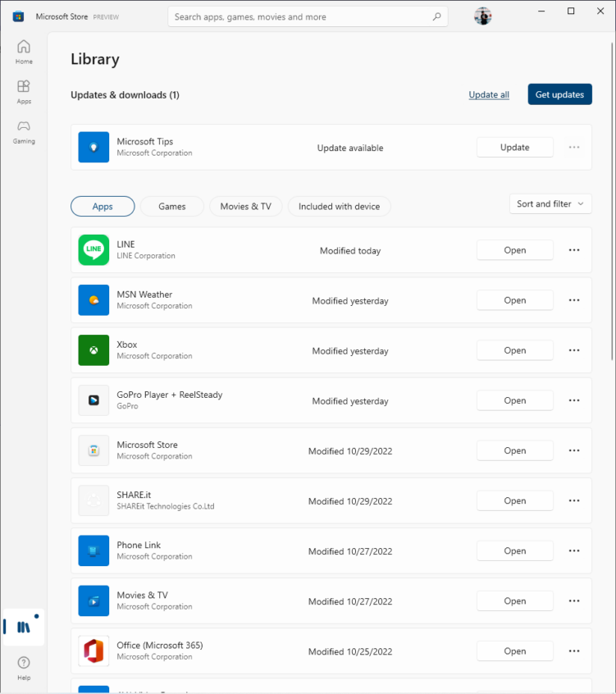Click the Office (Microsoft 365) icon
The height and width of the screenshot is (694, 616).
tap(94, 651)
